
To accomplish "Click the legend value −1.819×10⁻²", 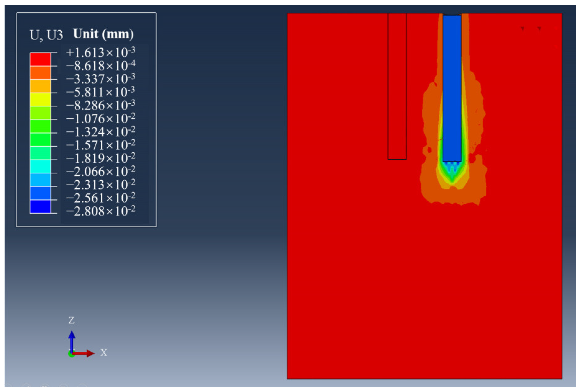I will pos(101,158).
